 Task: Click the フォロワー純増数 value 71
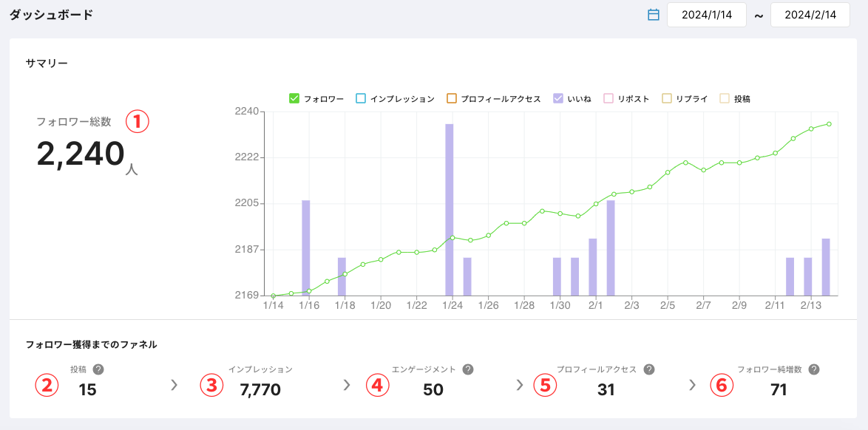[x=779, y=390]
